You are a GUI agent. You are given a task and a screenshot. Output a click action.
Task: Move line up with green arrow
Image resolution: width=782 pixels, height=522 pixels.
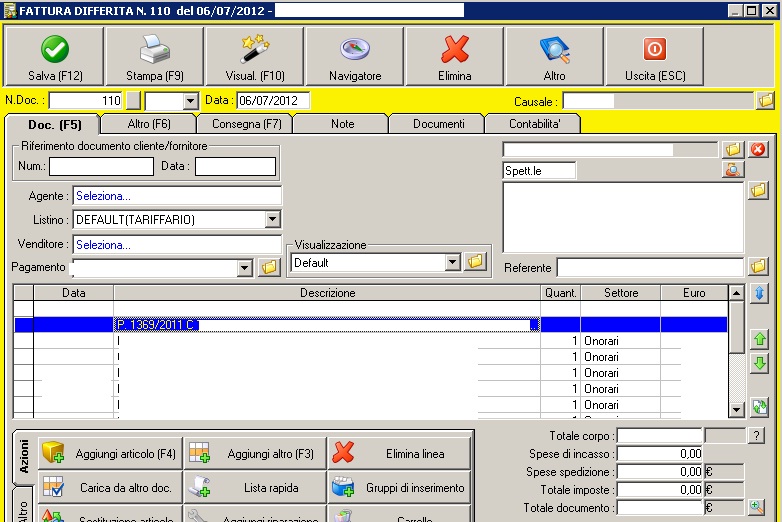tap(759, 340)
